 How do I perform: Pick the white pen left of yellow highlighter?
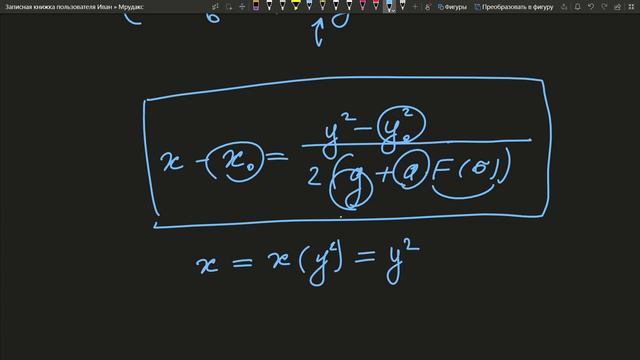pyautogui.click(x=282, y=6)
